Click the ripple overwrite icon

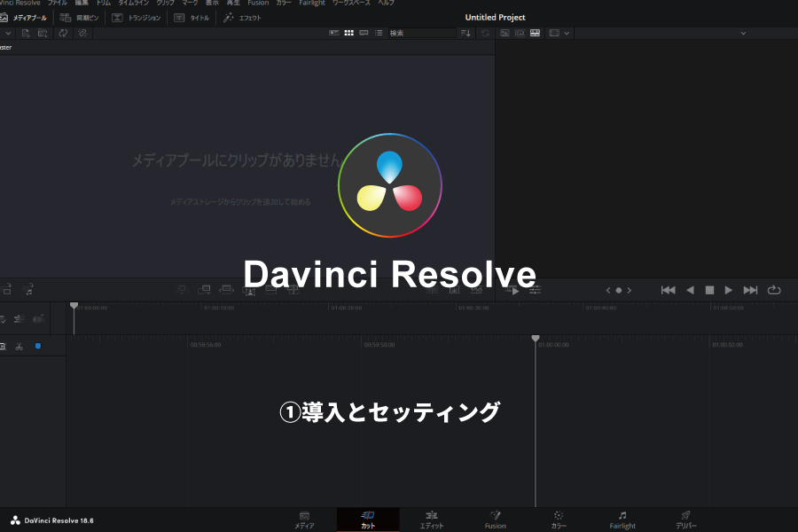(226, 290)
